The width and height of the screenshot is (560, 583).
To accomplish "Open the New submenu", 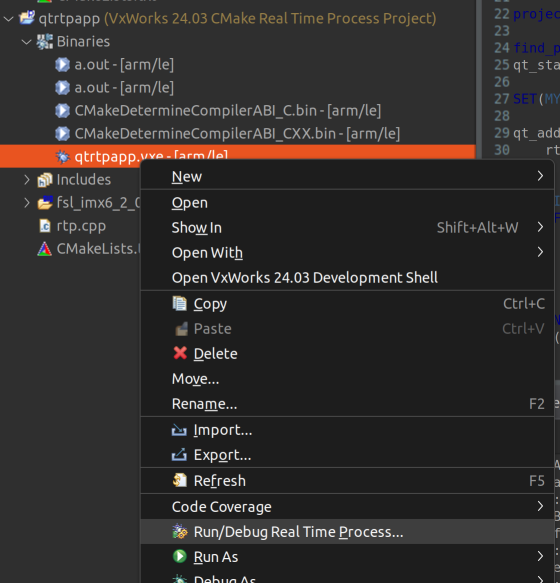I will click(x=347, y=177).
